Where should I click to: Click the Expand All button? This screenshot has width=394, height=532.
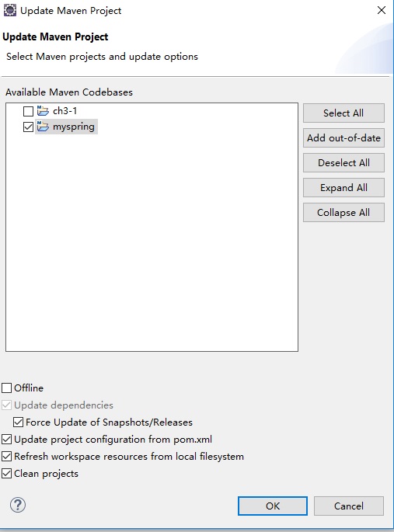click(343, 188)
